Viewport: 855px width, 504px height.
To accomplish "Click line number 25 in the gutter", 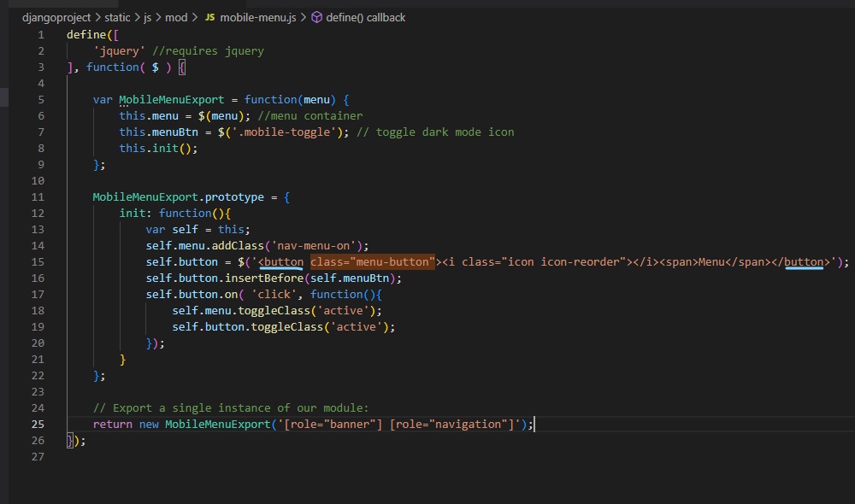I will click(38, 424).
